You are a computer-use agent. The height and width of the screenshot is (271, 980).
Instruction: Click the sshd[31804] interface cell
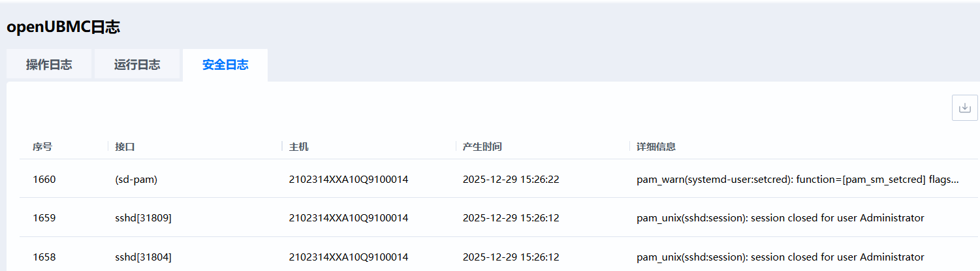coord(143,257)
